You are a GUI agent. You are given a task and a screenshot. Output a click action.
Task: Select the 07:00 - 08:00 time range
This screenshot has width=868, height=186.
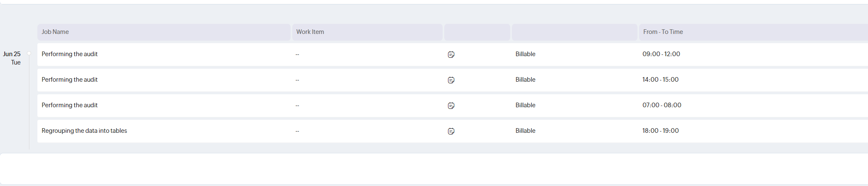662,105
